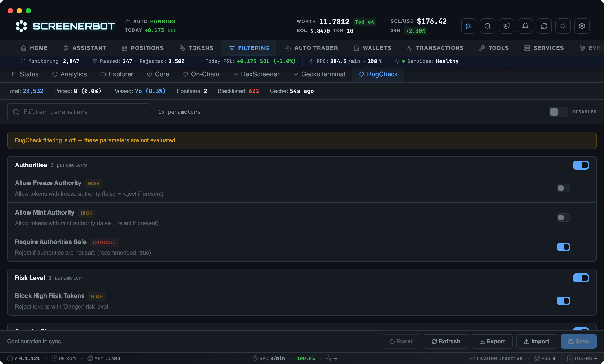The width and height of the screenshot is (604, 364).
Task: Focus the Filter parameters search field
Action: pyautogui.click(x=79, y=112)
